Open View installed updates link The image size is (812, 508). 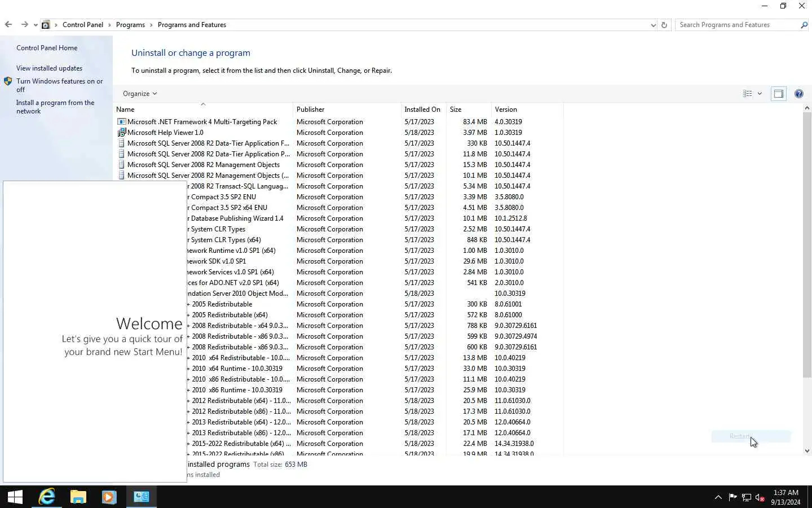point(49,68)
